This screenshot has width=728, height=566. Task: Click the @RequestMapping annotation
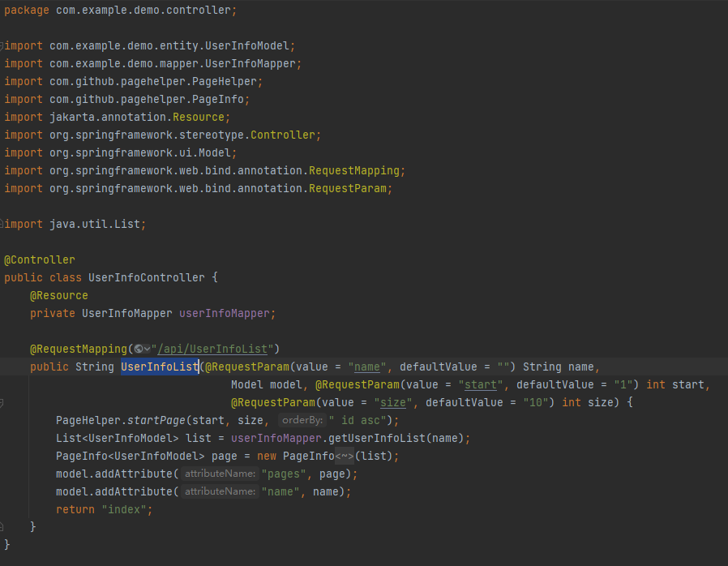point(79,349)
